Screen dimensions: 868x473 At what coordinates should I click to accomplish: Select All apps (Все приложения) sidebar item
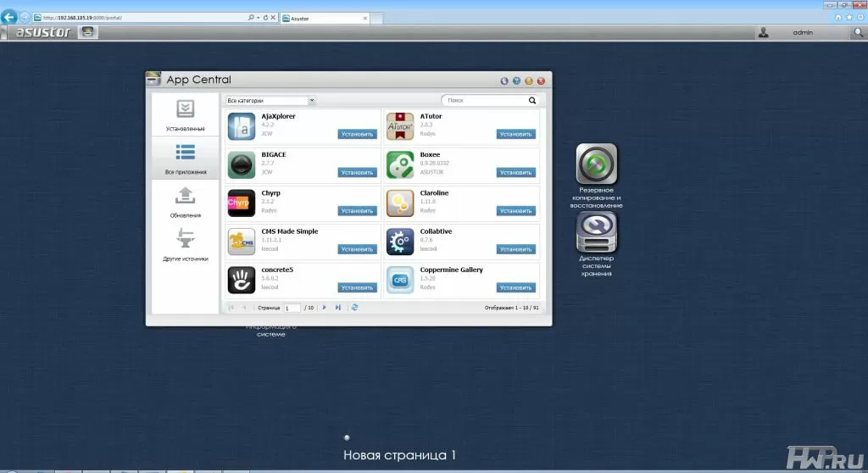(185, 159)
